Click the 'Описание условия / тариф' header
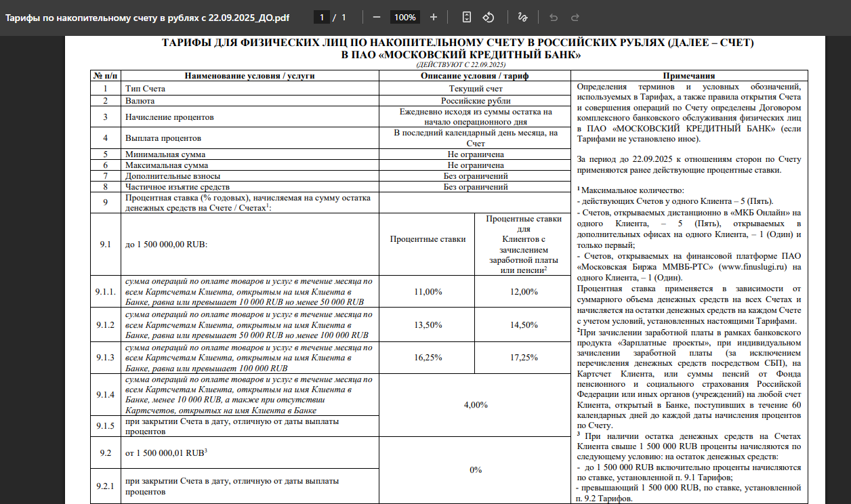851x504 pixels. [x=476, y=76]
